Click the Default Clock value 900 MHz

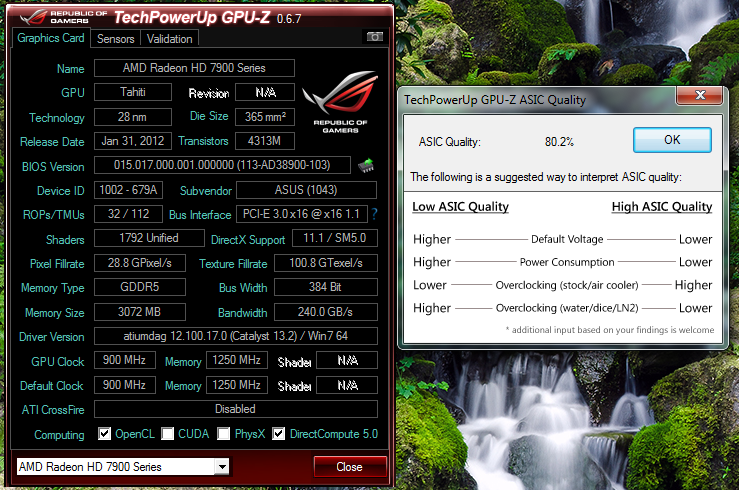[124, 385]
